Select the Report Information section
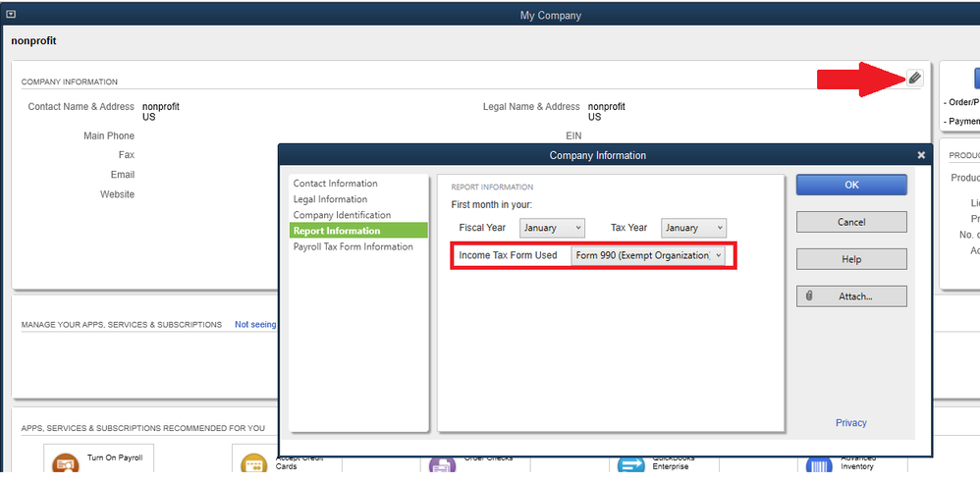 (x=358, y=231)
